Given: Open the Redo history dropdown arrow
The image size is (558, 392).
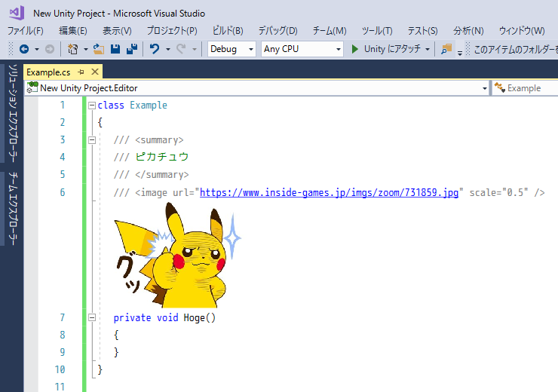Looking at the screenshot, I should [x=195, y=49].
